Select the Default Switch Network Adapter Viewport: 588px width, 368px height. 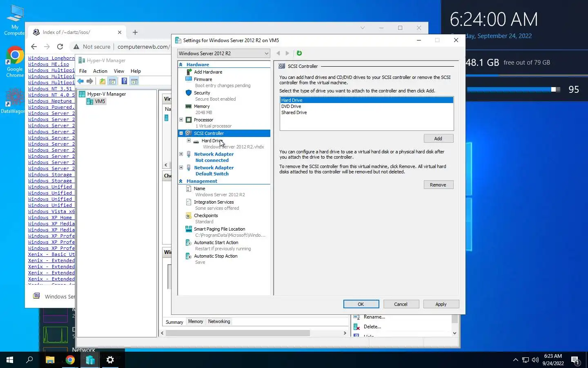click(214, 171)
